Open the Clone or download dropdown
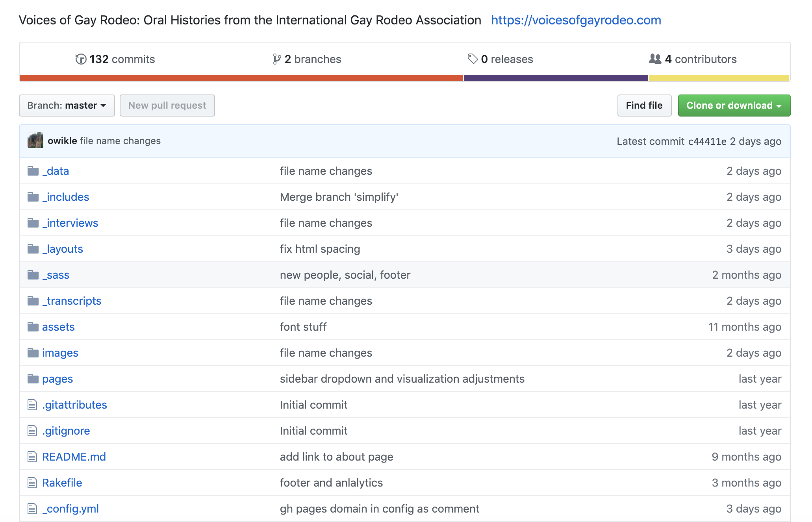The height and width of the screenshot is (522, 812). (734, 106)
